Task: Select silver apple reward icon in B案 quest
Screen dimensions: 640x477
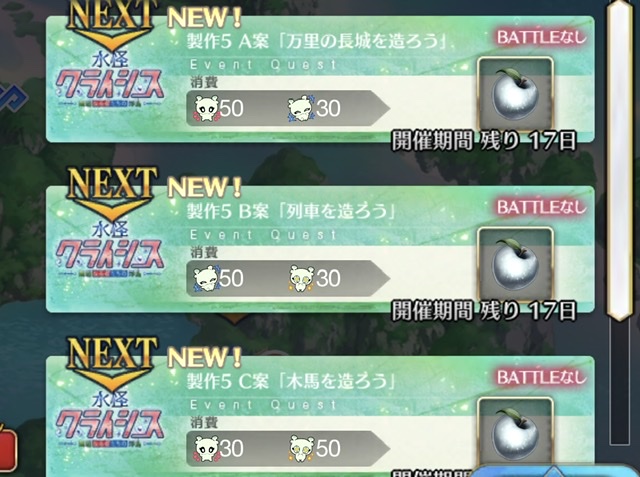Action: pos(516,264)
